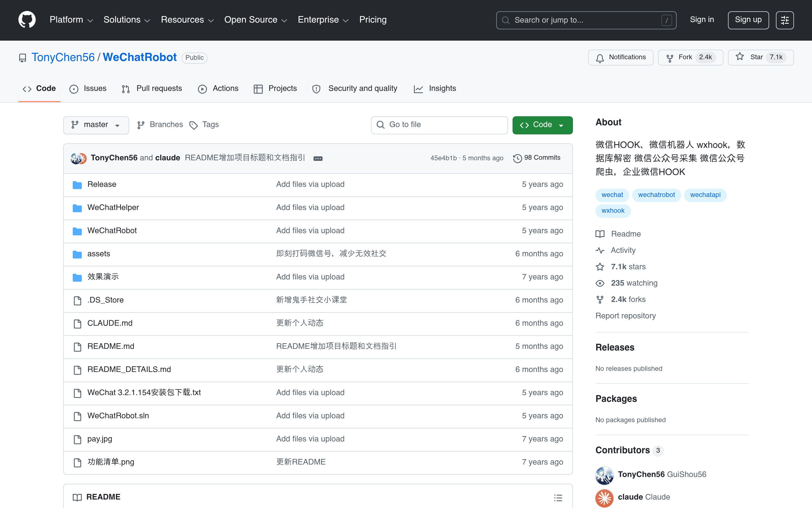Click the repository icon beside TonyChen56
812x508 pixels.
[x=23, y=58]
